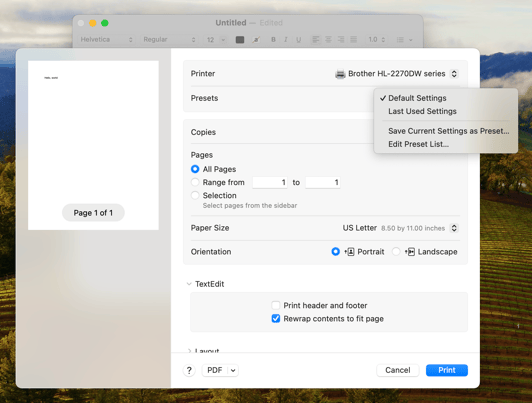Viewport: 532px width, 403px height.
Task: Click the Underline toolbar icon
Action: pyautogui.click(x=299, y=40)
